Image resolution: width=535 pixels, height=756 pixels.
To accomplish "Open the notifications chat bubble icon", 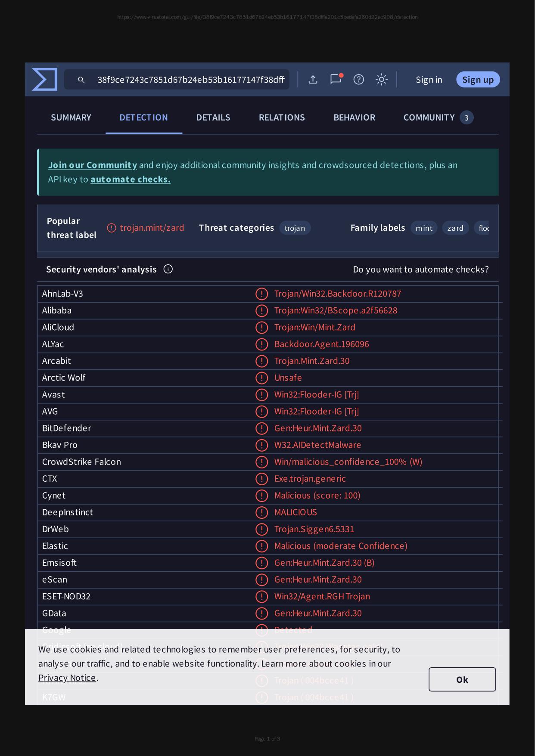I will tap(336, 79).
